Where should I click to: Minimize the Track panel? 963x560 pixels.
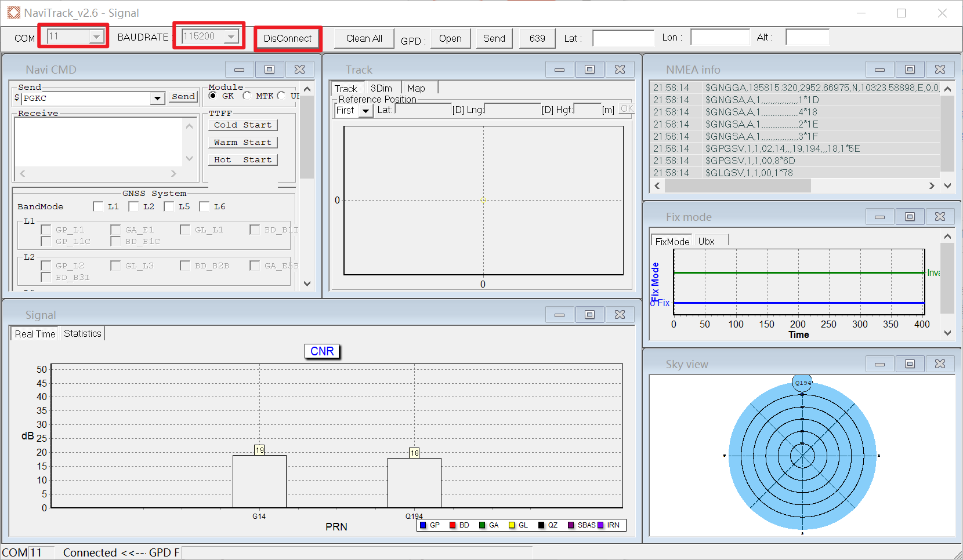(560, 70)
